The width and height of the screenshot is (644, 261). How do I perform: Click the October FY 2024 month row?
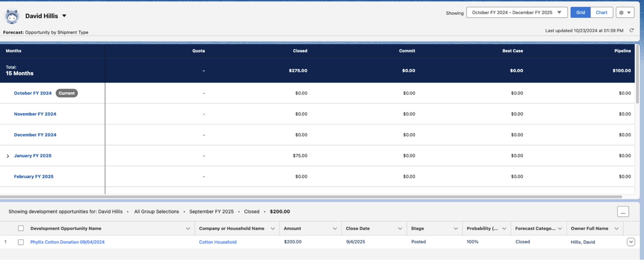[317, 93]
